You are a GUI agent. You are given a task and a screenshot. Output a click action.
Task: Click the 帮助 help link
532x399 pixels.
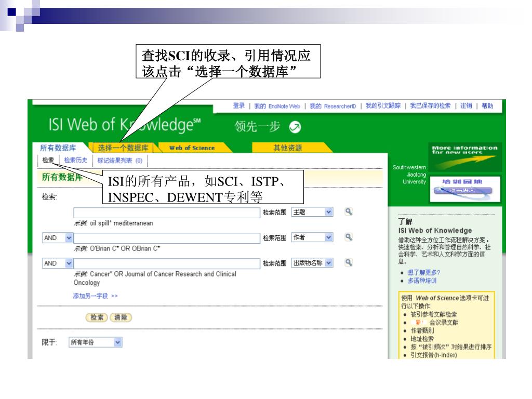pos(487,106)
